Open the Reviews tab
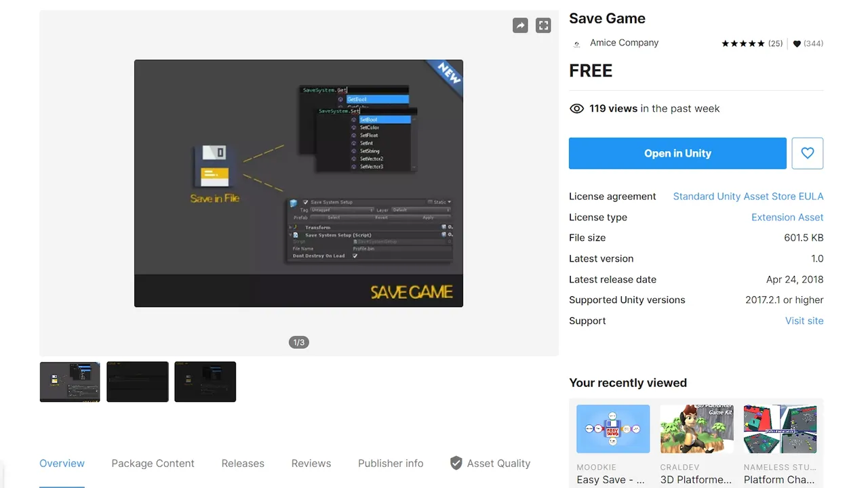This screenshot has height=488, width=868. pyautogui.click(x=311, y=464)
